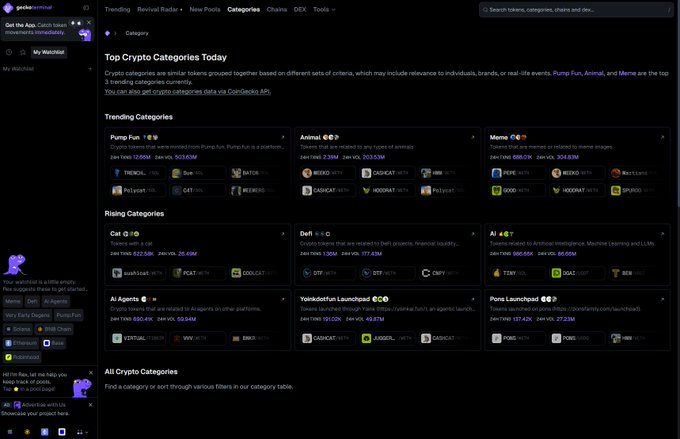Follow the Pump Fun link in description

(x=567, y=73)
